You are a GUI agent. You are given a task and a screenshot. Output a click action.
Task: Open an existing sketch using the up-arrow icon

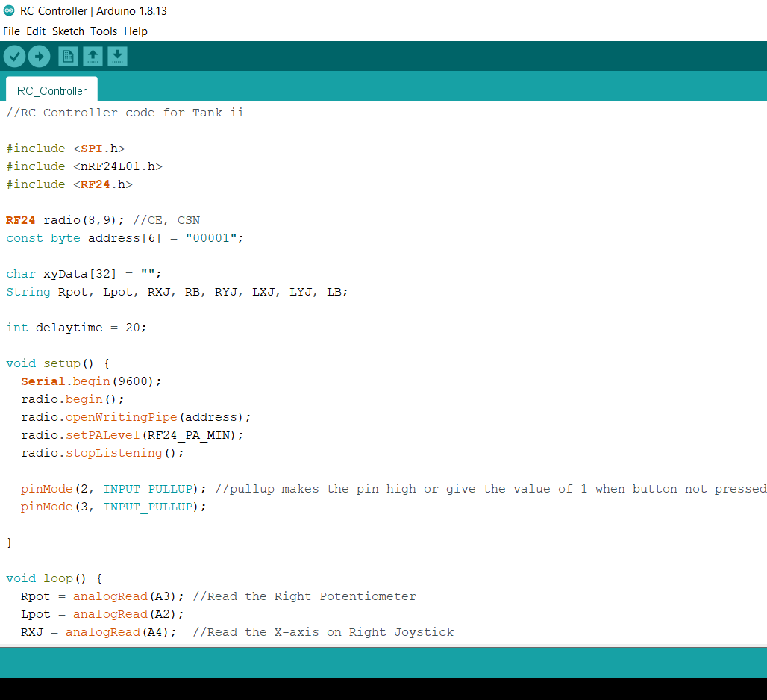coord(93,56)
